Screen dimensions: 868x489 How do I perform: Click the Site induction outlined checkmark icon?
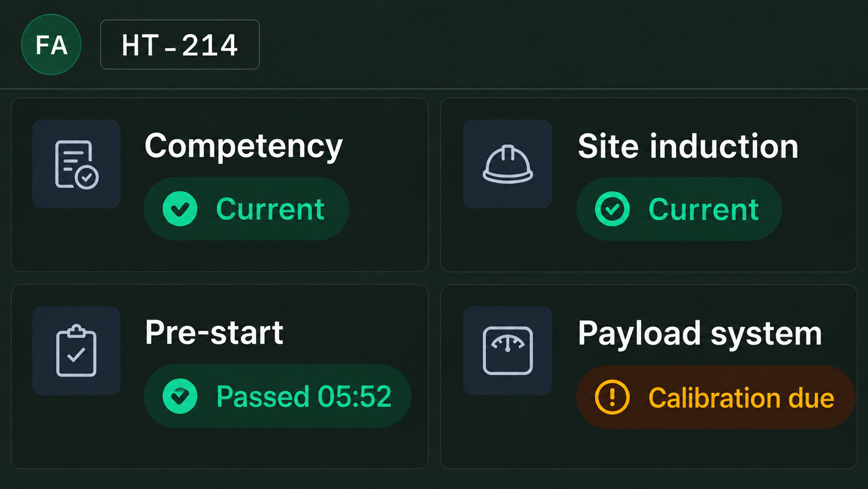click(612, 209)
